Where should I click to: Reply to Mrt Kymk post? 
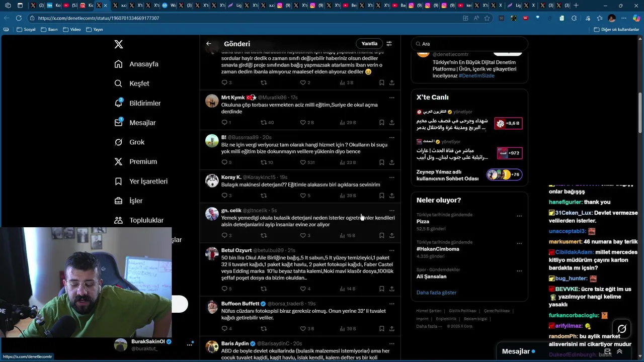(x=226, y=123)
